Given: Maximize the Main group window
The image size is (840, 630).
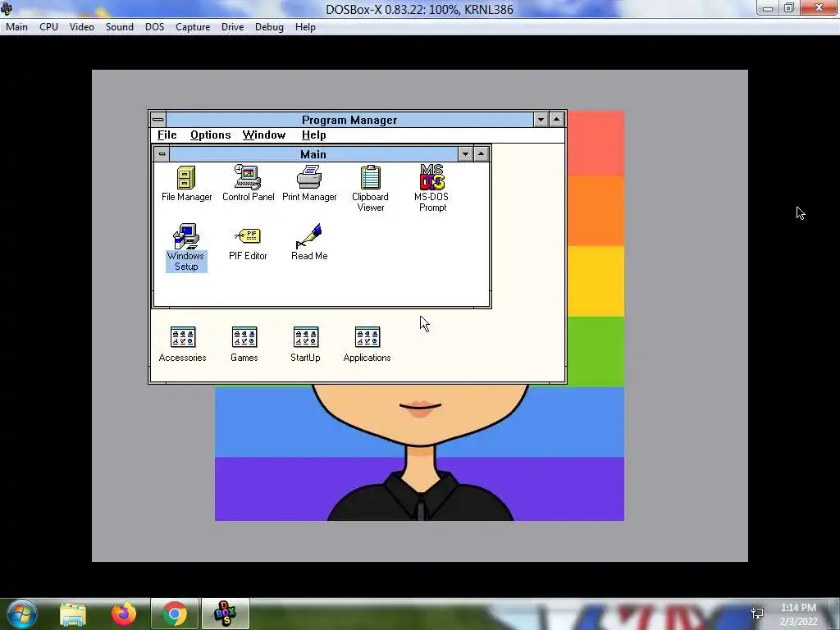Looking at the screenshot, I should coord(481,154).
